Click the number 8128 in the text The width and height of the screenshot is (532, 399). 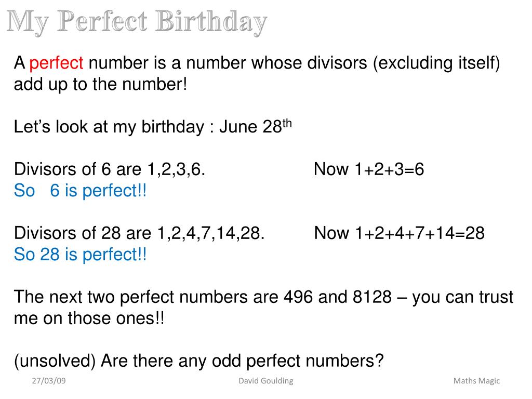(x=372, y=297)
